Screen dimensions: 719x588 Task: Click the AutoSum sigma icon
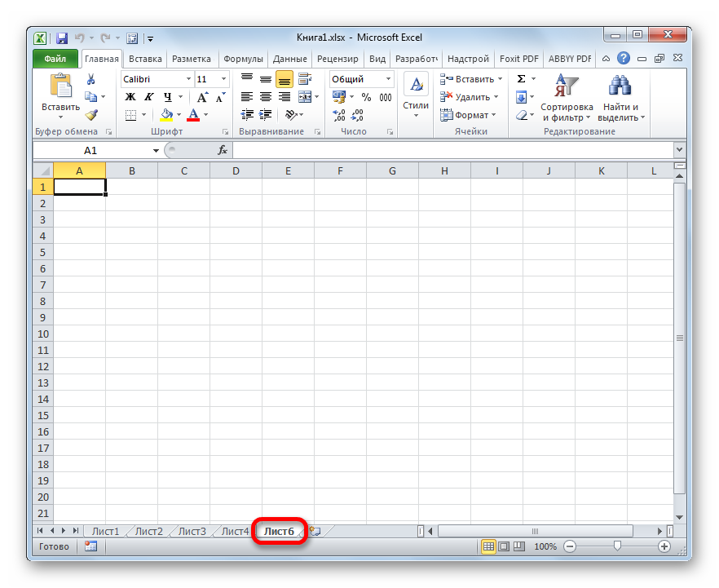[x=521, y=79]
